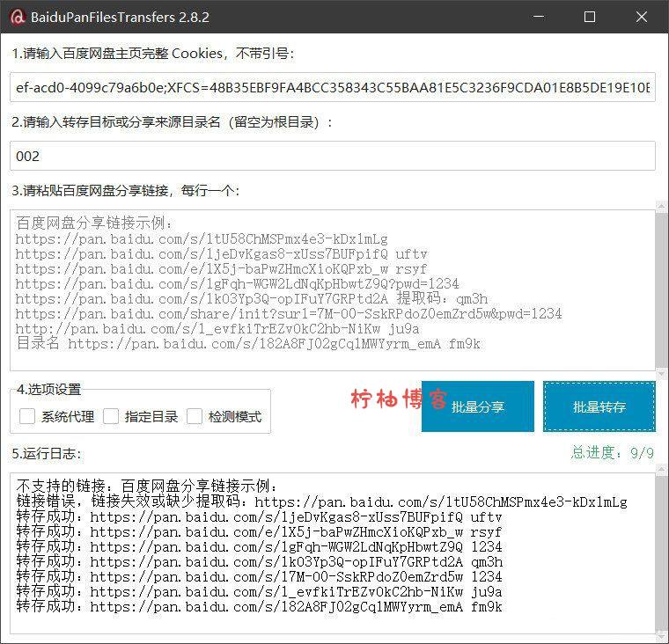The image size is (669, 644).
Task: Click the Cookies input field
Action: [x=333, y=87]
